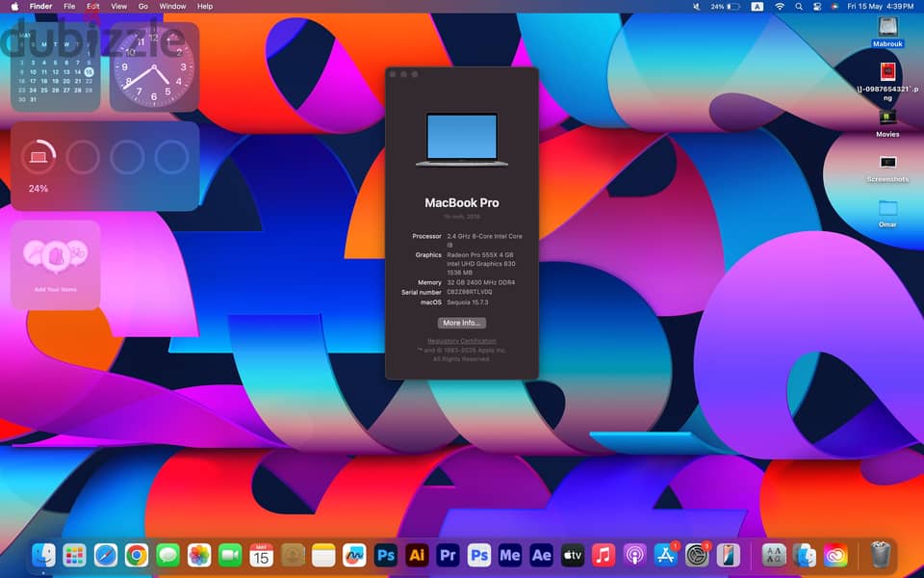The width and height of the screenshot is (924, 578).
Task: Launch Adobe Illustrator from the Dock
Action: 417,555
